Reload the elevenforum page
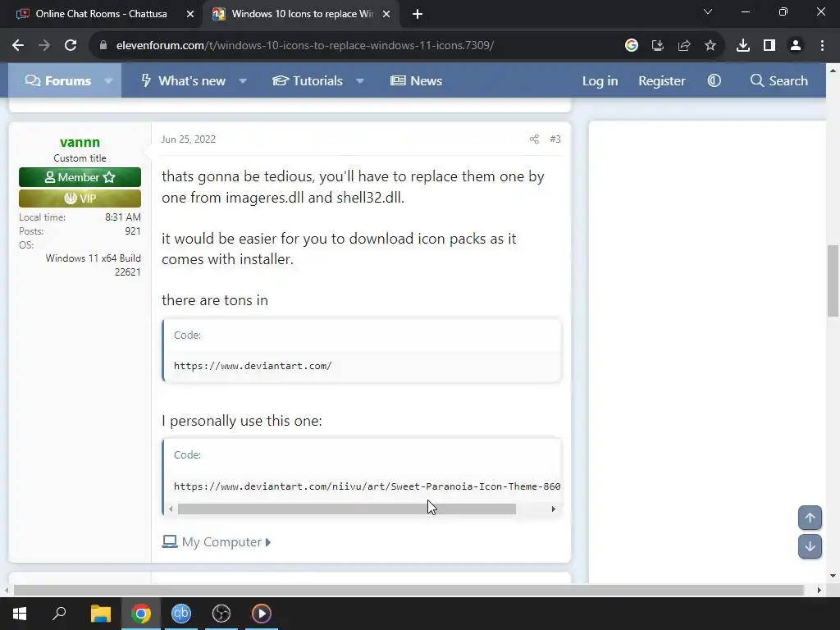Image resolution: width=840 pixels, height=630 pixels. pos(71,46)
